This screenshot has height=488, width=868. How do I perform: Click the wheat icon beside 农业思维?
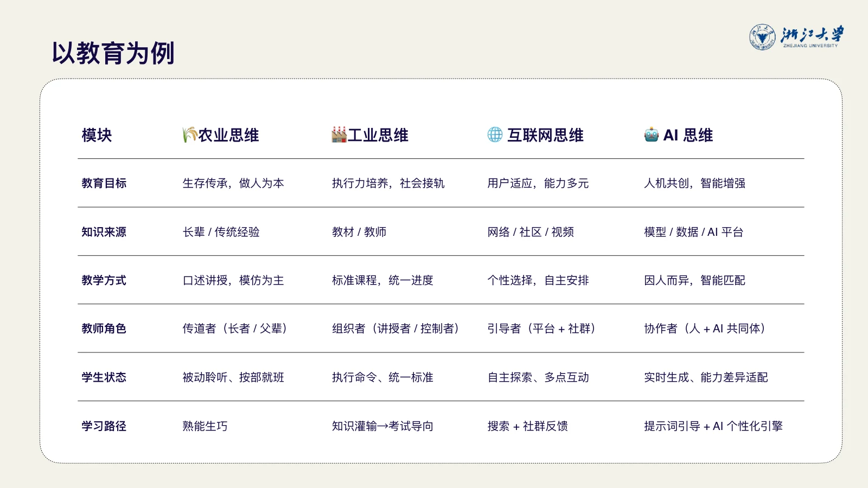pos(189,134)
